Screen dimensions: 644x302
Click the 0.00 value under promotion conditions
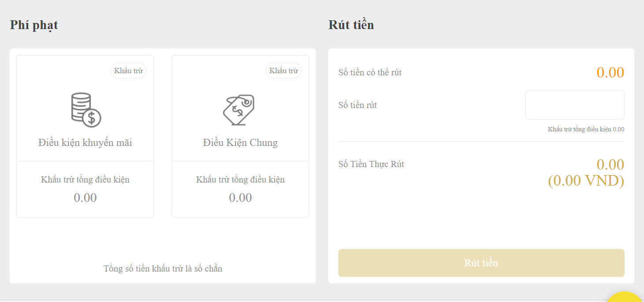click(85, 198)
